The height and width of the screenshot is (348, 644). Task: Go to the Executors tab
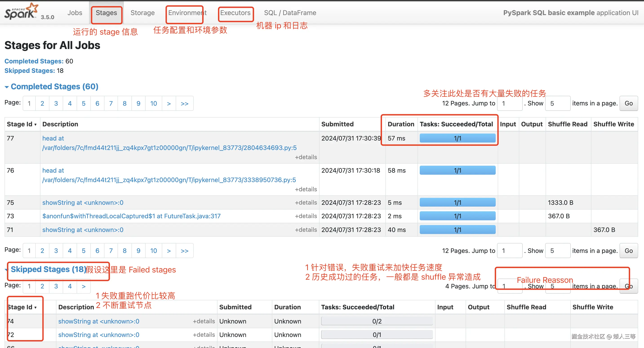(x=235, y=13)
